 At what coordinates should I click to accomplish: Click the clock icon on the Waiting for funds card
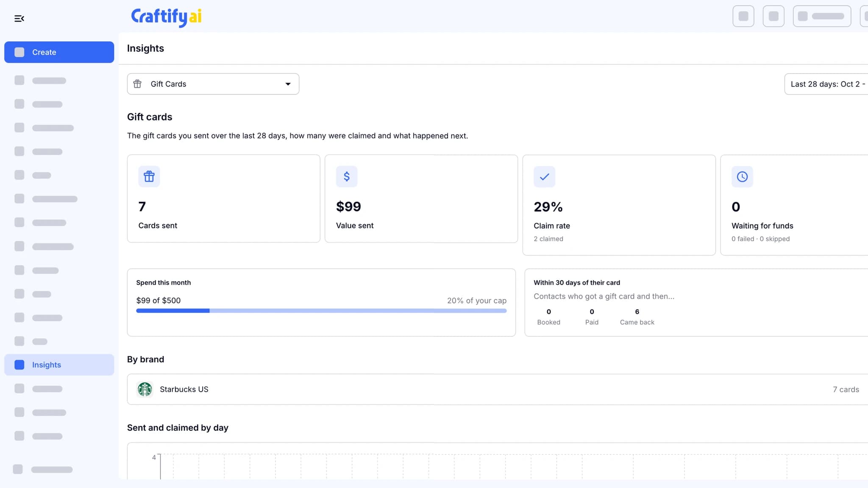[x=742, y=177]
